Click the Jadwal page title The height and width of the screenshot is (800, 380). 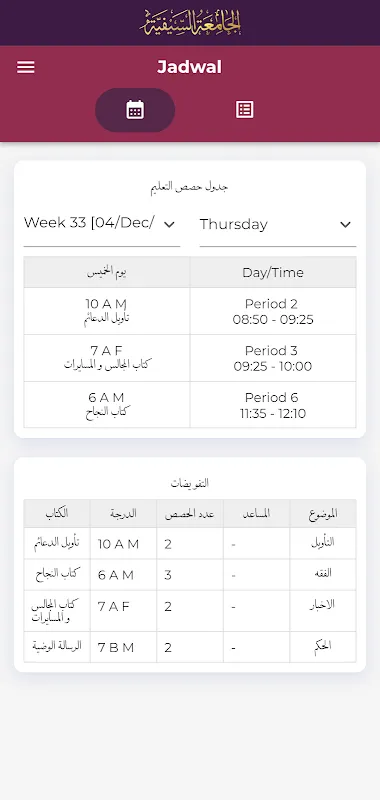point(189,67)
